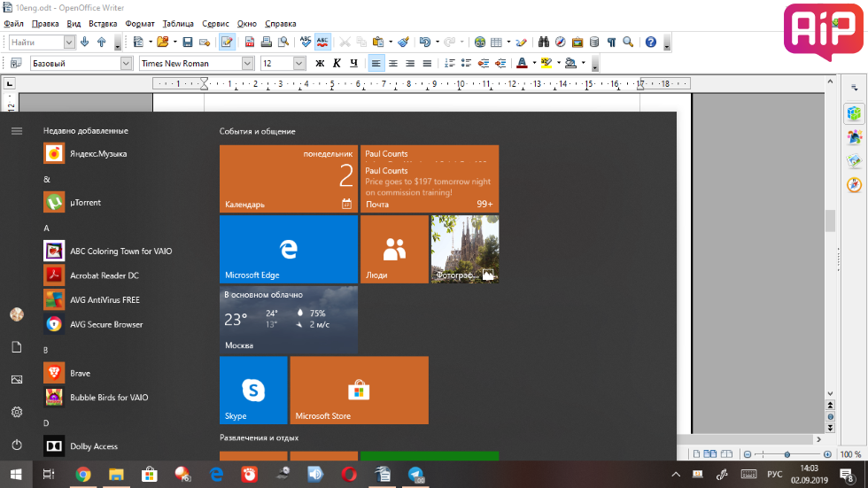The width and height of the screenshot is (868, 488).
Task: Click the Фотографии photo tile thumbnail
Action: 464,249
